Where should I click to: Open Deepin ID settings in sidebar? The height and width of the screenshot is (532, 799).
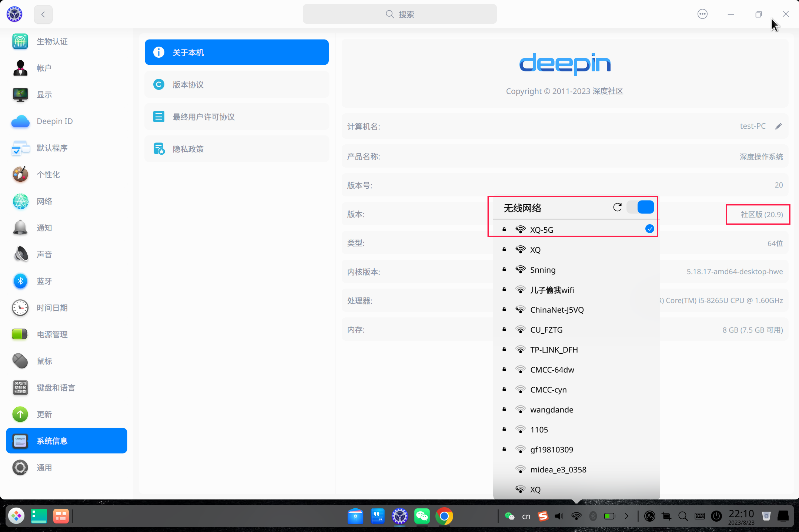tap(54, 121)
